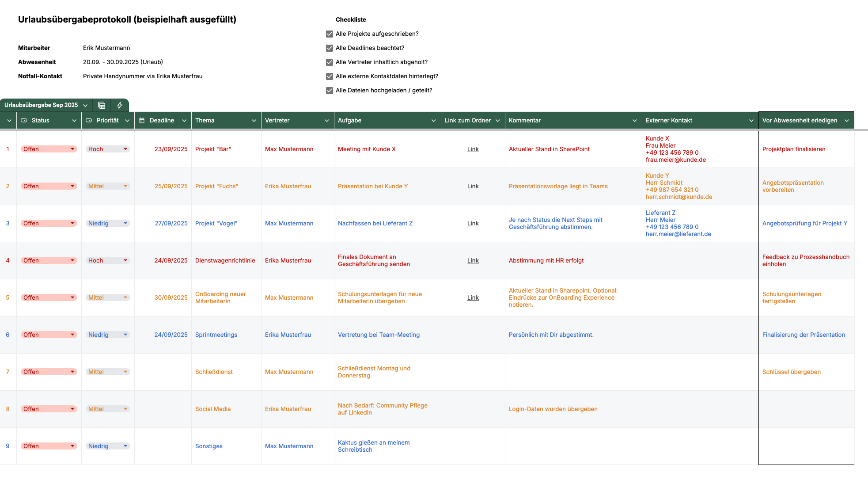Image resolution: width=868 pixels, height=480 pixels.
Task: Toggle 'Alle Dateien hochgeladen / geteilt?' checkbox
Action: (330, 91)
